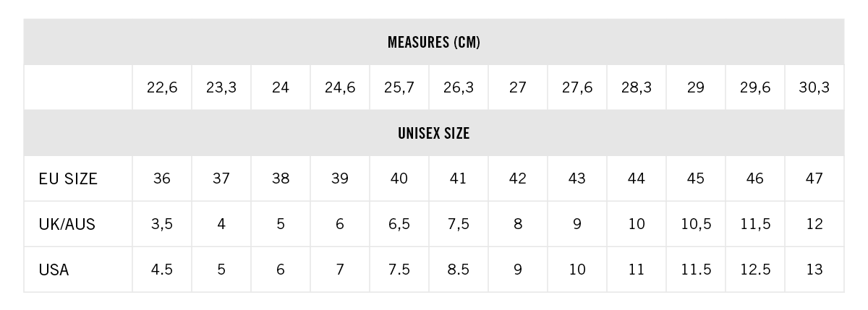Image resolution: width=868 pixels, height=310 pixels.
Task: Click the MEASURES (CM) header
Action: (x=434, y=42)
